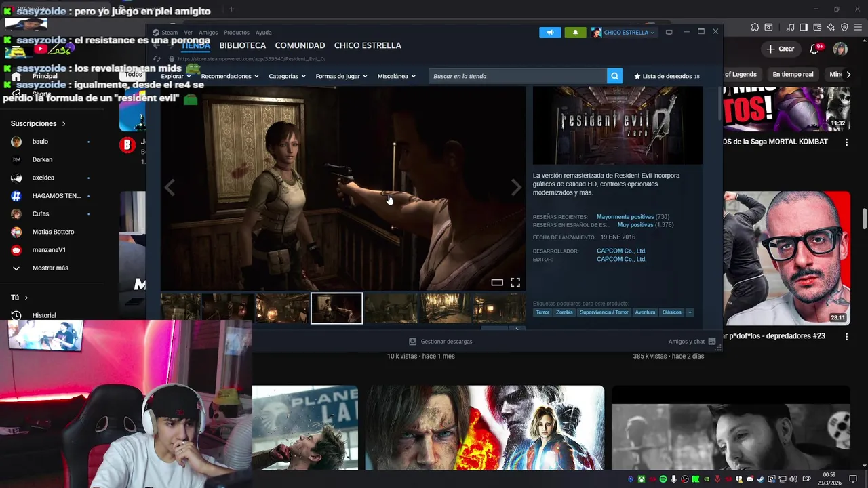Open Amigos y chat icon
Screen dimensions: 868x488
click(713, 342)
